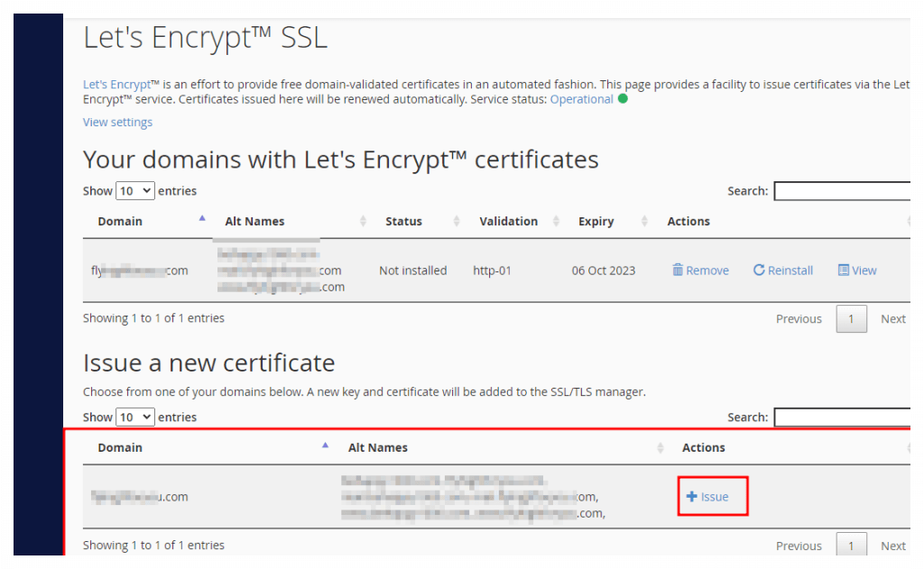The width and height of the screenshot is (924, 569).
Task: Click the Reinstall circular arrow icon
Action: coord(759,270)
